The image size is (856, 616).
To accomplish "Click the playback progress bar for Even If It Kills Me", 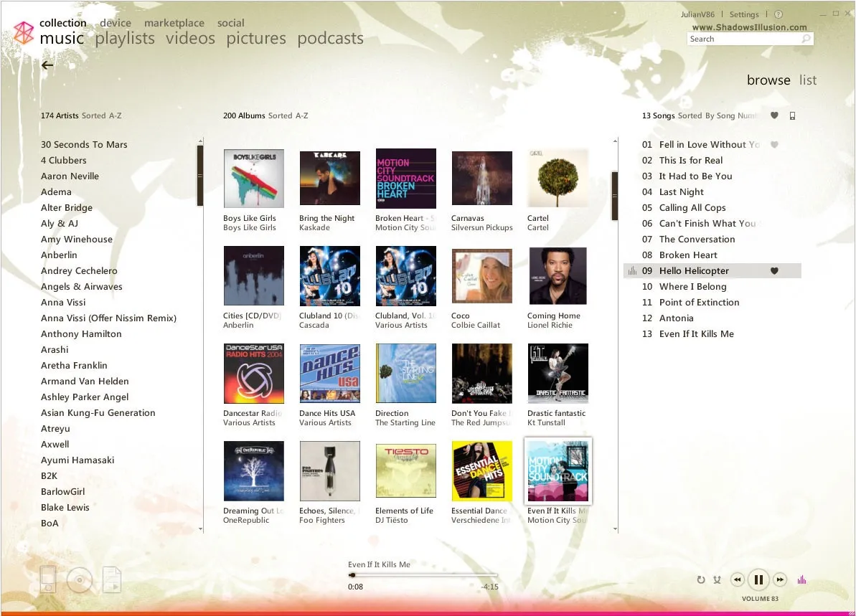I will point(423,575).
